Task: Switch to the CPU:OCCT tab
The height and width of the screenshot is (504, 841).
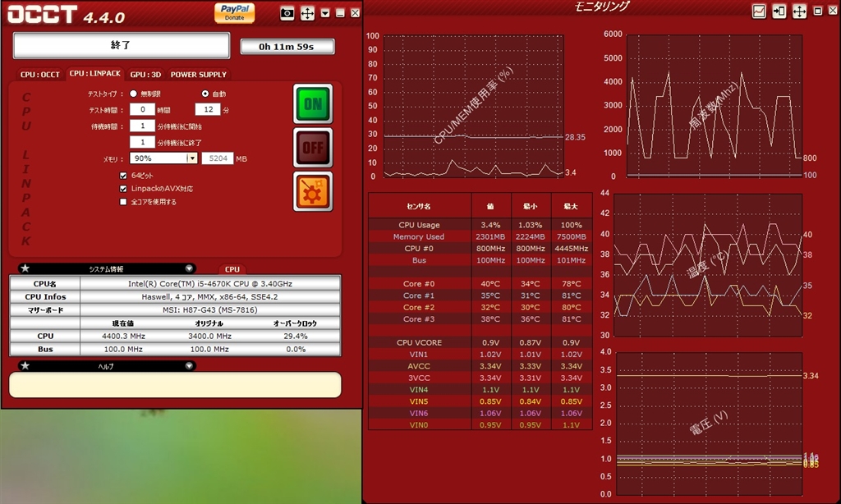Action: pos(40,75)
